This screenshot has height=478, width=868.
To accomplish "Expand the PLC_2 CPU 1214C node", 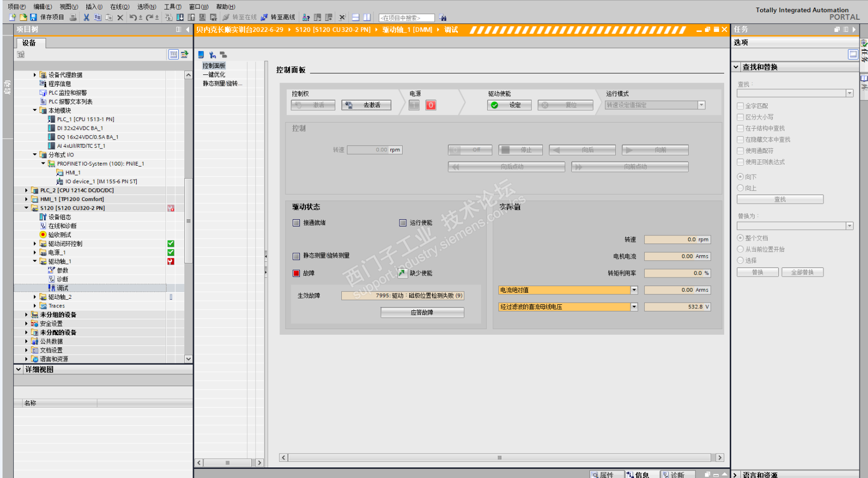I will tap(26, 190).
